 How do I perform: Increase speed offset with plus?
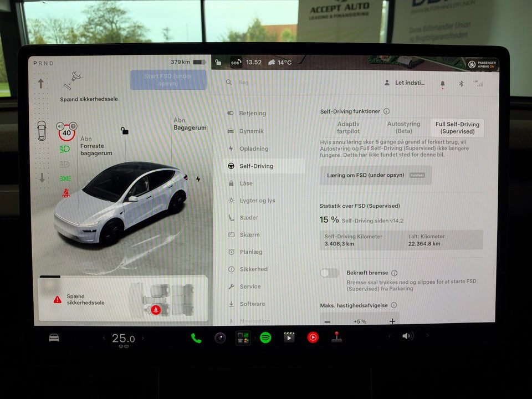[392, 321]
